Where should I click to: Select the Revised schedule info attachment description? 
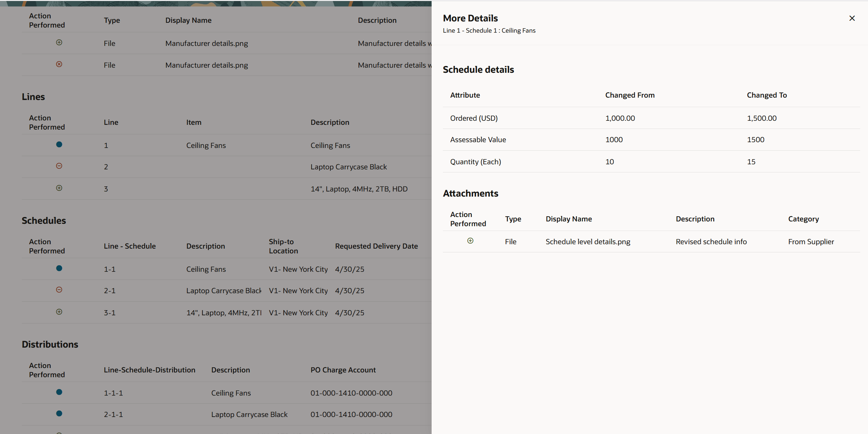point(711,241)
